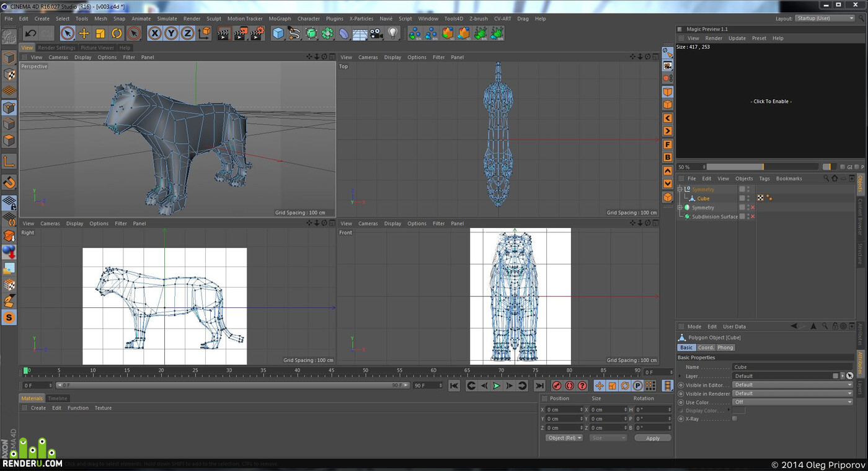Open the Layout dropdown showing Startup (User)
The height and width of the screenshot is (471, 868).
coord(825,19)
